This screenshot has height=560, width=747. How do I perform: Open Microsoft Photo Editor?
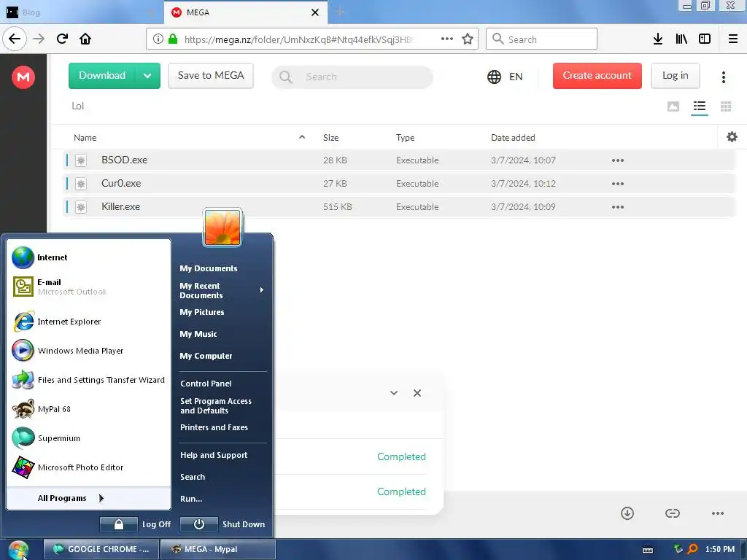88,467
